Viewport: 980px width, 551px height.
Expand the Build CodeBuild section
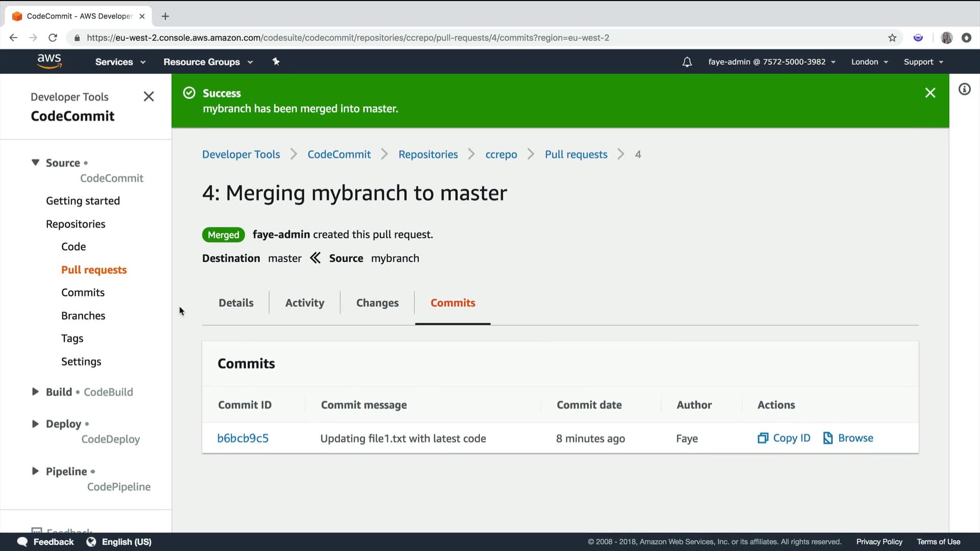(35, 392)
